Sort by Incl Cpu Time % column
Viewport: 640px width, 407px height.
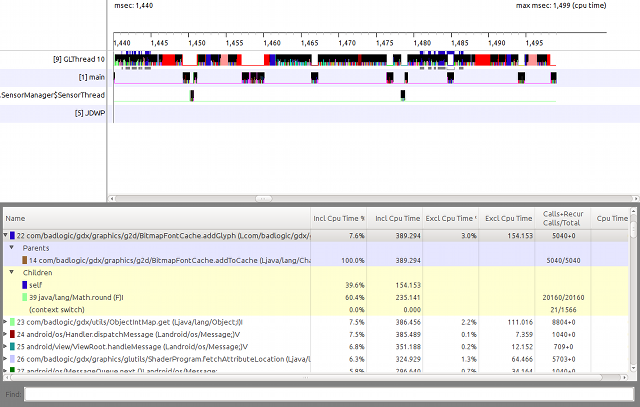pos(338,218)
